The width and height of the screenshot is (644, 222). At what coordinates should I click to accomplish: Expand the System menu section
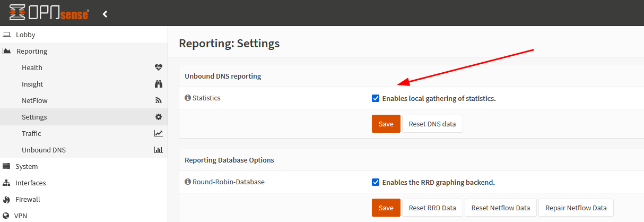tap(26, 166)
